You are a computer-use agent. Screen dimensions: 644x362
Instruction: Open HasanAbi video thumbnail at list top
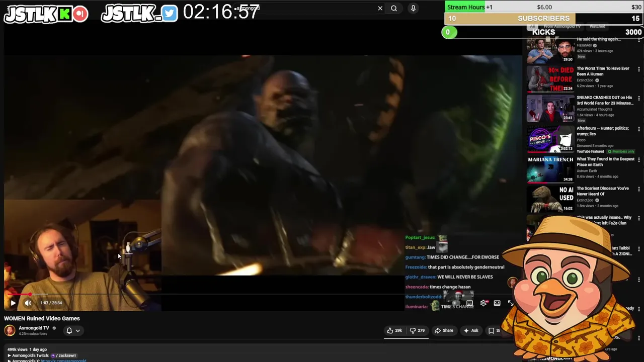(x=550, y=50)
